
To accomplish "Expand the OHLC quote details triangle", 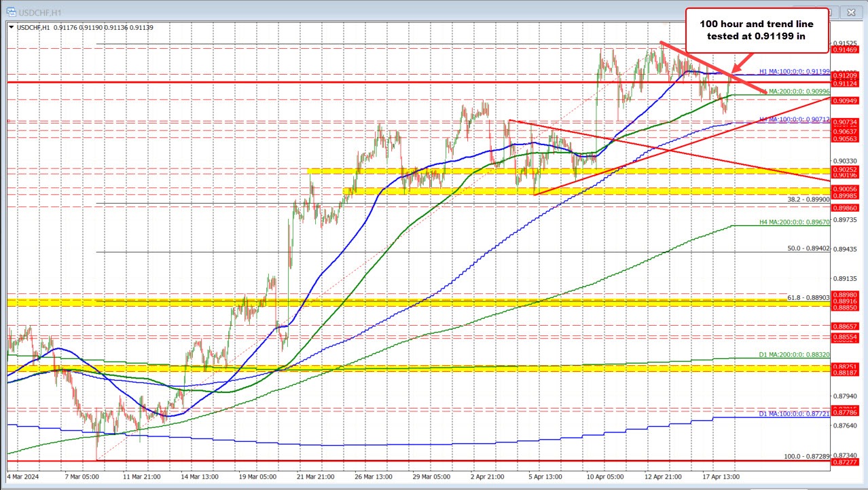I will 11,28.
